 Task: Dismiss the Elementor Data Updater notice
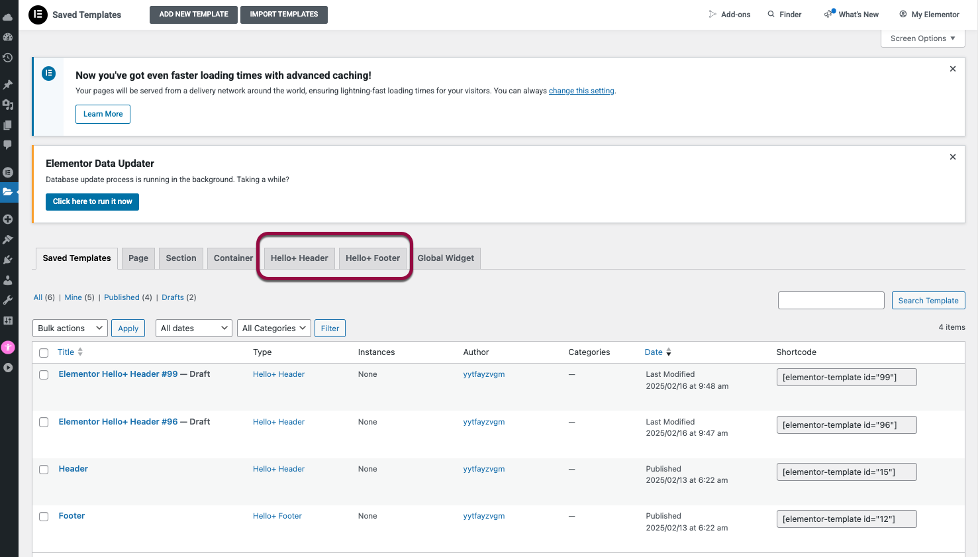coord(953,157)
